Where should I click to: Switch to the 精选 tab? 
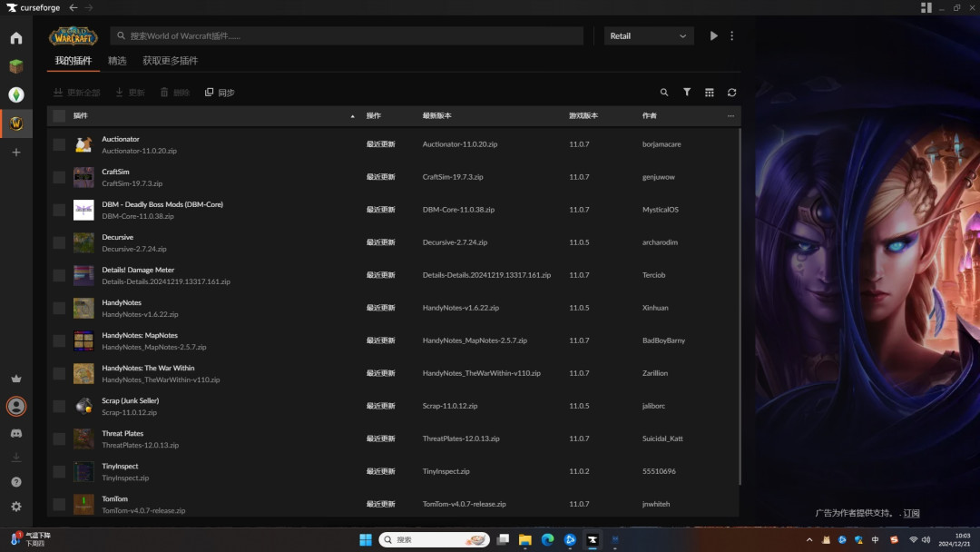click(x=117, y=61)
